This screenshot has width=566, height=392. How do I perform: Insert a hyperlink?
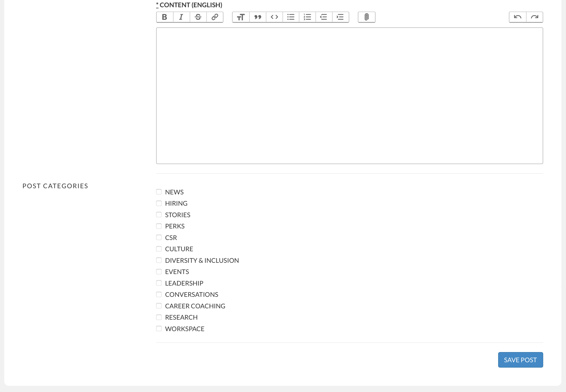click(x=214, y=17)
